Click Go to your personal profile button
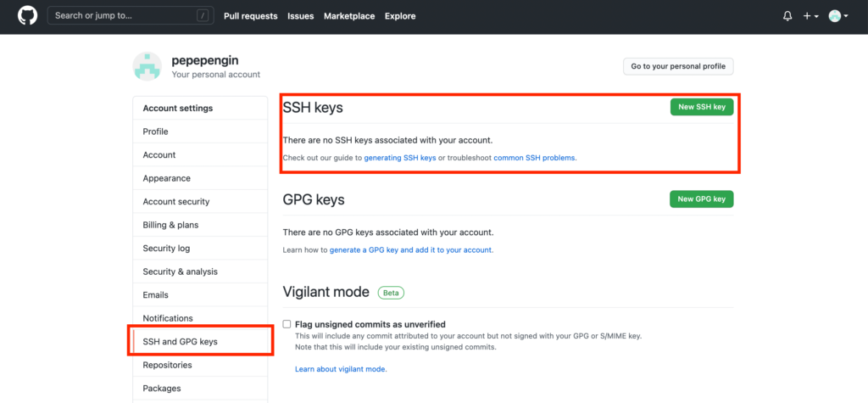This screenshot has width=868, height=403. click(x=678, y=66)
